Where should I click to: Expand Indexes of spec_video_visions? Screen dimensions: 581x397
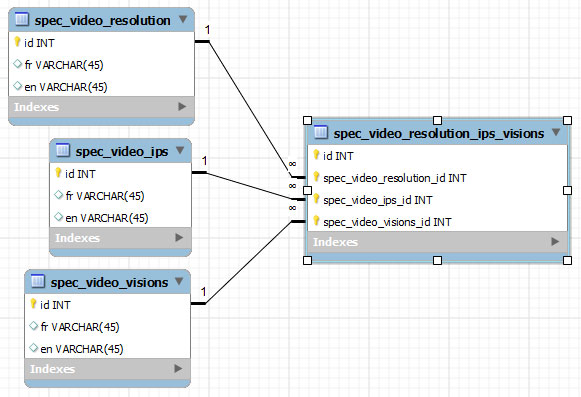click(178, 368)
